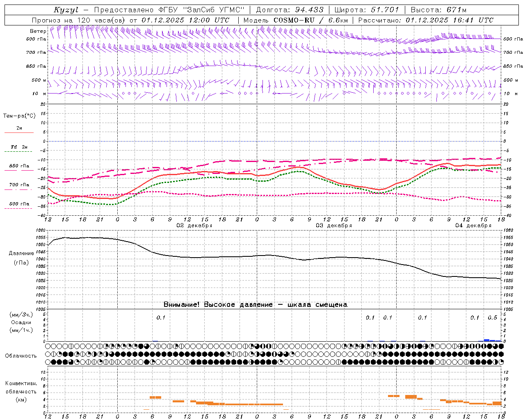Image resolution: width=525 pixels, height=420 pixels.
Task: Click the blue precipitation bar near hour 15
Action: (487, 340)
